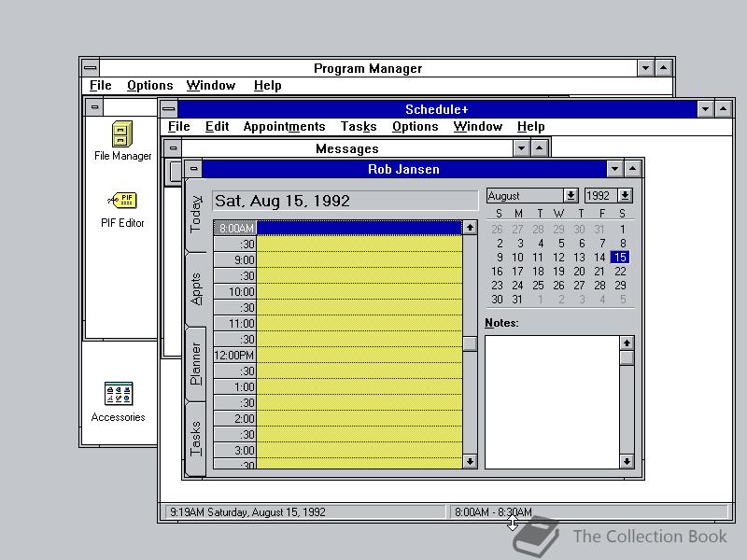
Task: Switch to the Tasks side tab
Action: tap(196, 438)
